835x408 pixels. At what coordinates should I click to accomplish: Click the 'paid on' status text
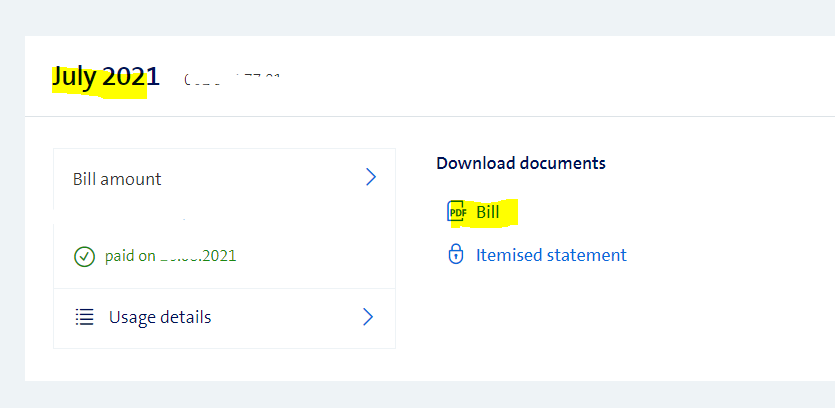coord(130,256)
